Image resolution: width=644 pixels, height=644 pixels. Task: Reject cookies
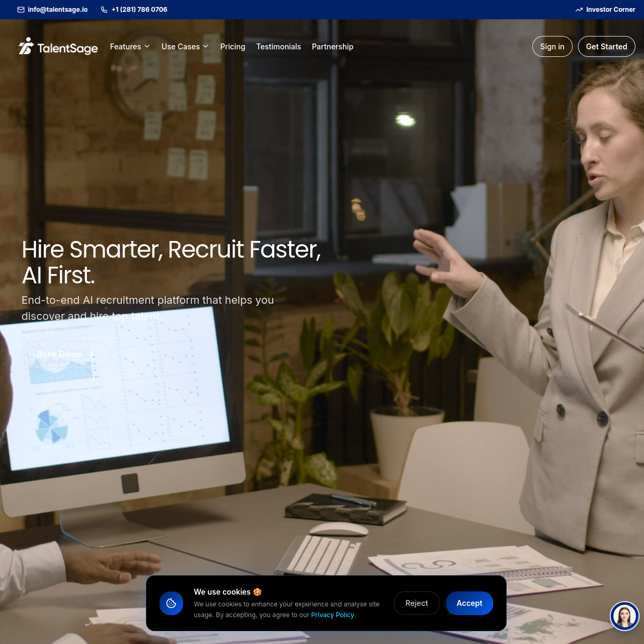click(x=416, y=603)
